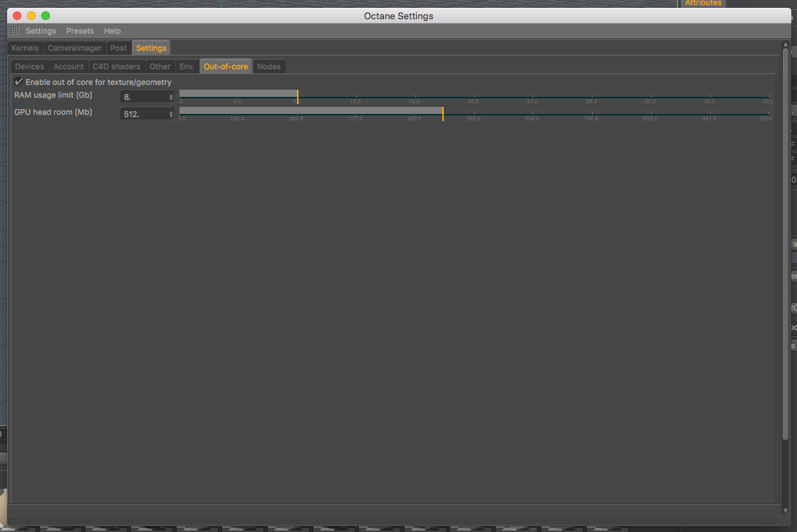Maximize the Octane Settings window

pos(46,16)
